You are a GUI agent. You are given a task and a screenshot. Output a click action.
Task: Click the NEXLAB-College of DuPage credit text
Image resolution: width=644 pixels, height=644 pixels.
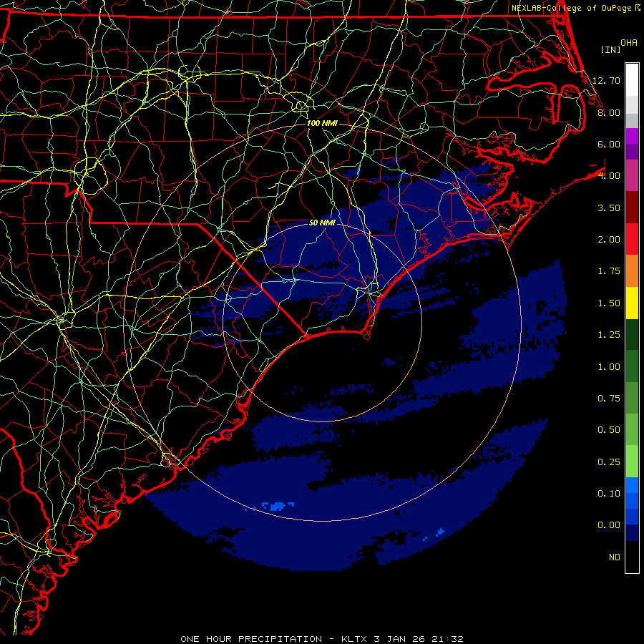coord(575,8)
